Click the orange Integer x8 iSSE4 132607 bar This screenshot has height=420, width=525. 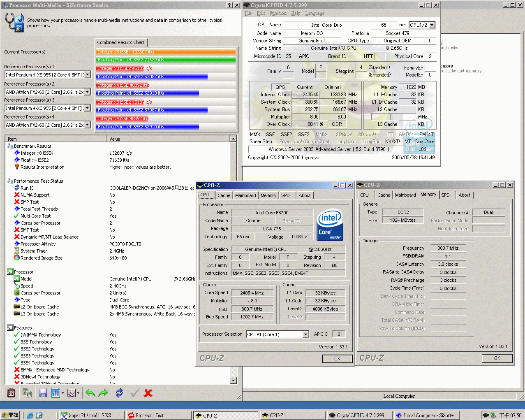(166, 52)
